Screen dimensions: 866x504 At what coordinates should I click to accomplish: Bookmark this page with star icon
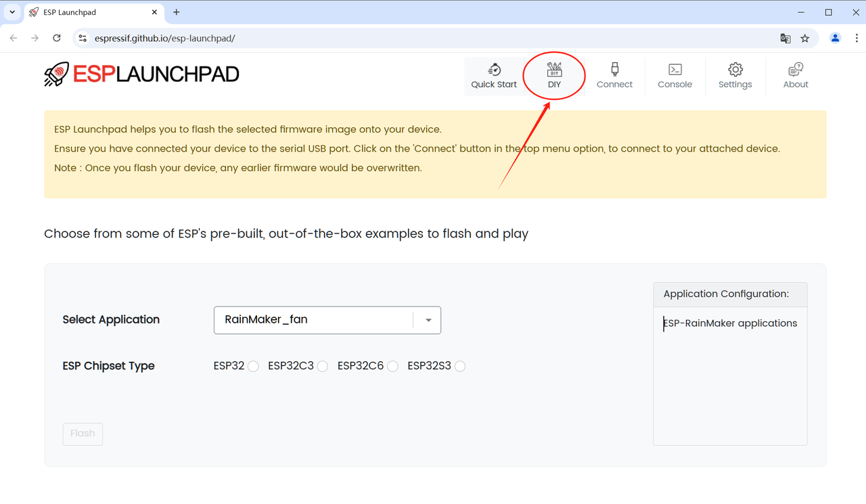pos(805,39)
